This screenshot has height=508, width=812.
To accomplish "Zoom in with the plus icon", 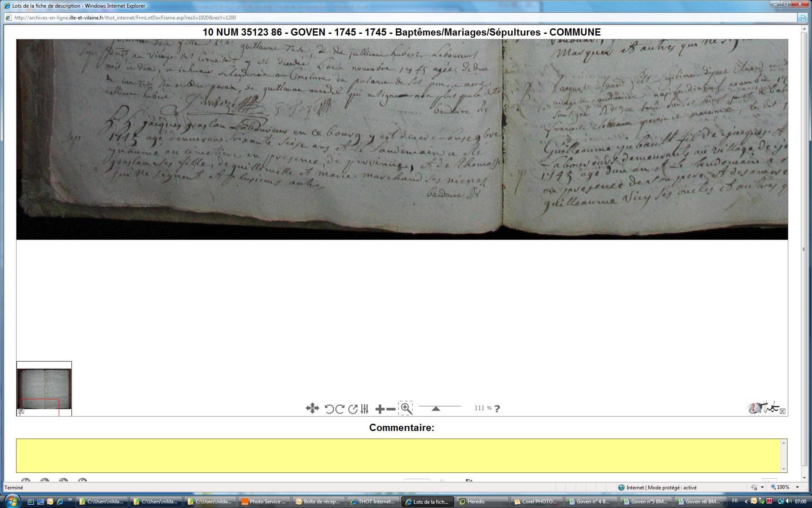I will [379, 409].
